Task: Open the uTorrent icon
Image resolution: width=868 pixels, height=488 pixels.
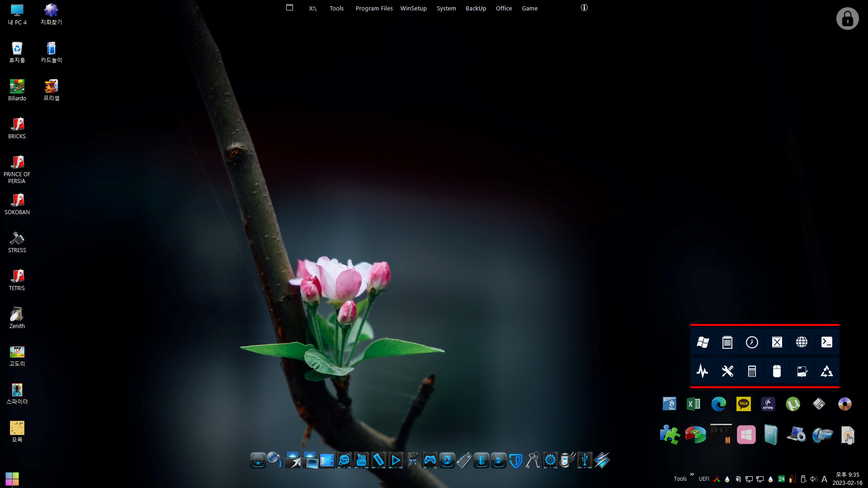Action: coord(793,404)
